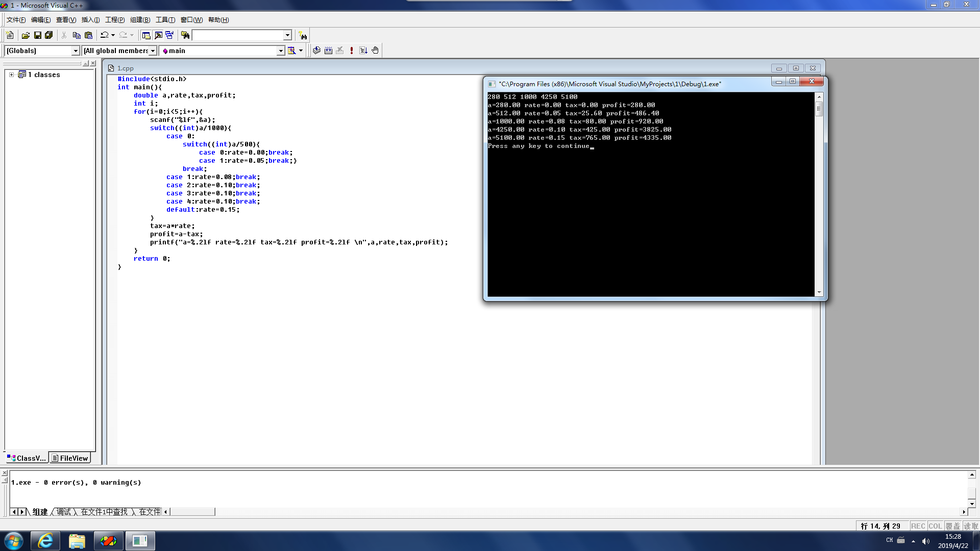
Task: Open the Globals class dropdown
Action: pyautogui.click(x=76, y=51)
